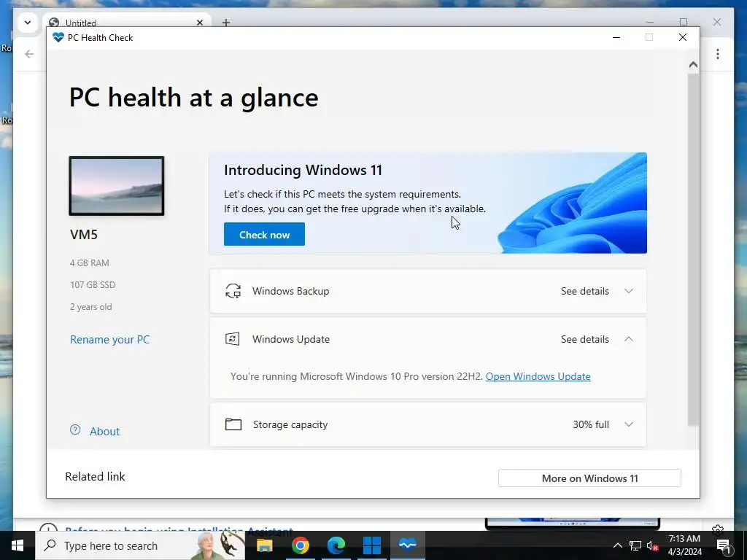The width and height of the screenshot is (747, 560).
Task: Open the browser tab search dropdown arrow
Action: coord(28,23)
